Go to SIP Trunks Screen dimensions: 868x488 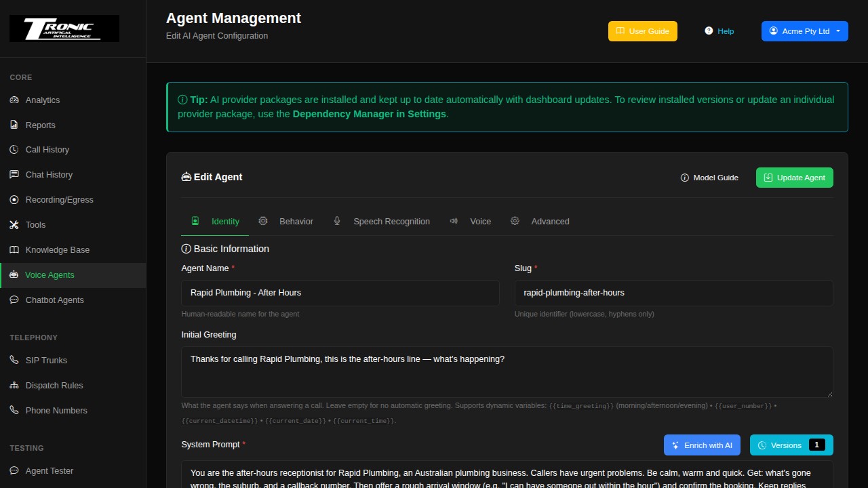(73, 361)
